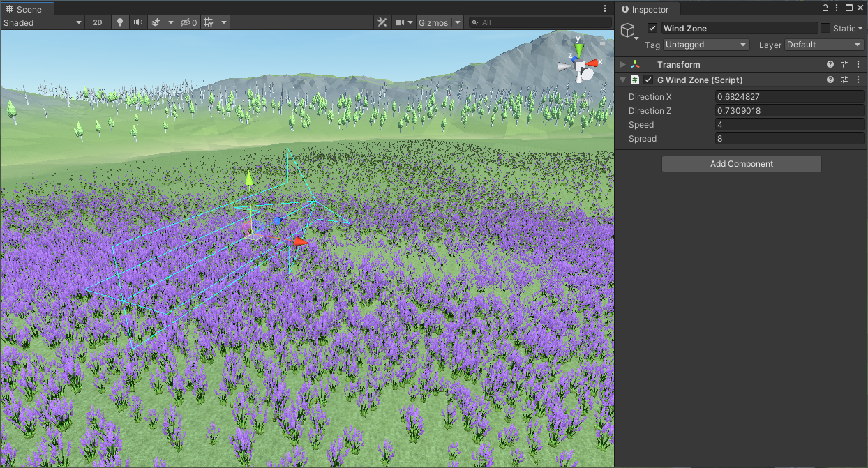Open the Transform component help reference
Image resolution: width=868 pixels, height=468 pixels.
pyautogui.click(x=830, y=65)
